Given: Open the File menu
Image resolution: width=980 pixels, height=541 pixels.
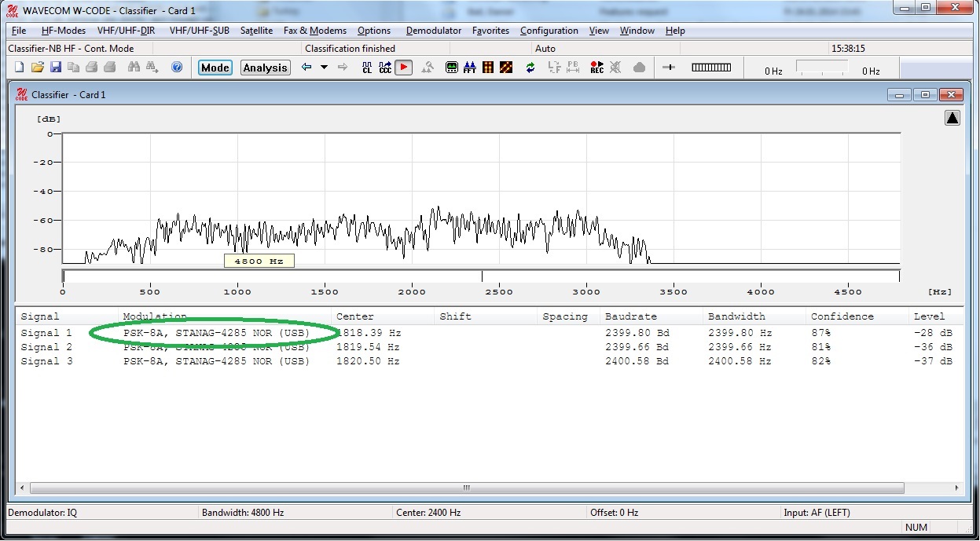Looking at the screenshot, I should tap(19, 31).
